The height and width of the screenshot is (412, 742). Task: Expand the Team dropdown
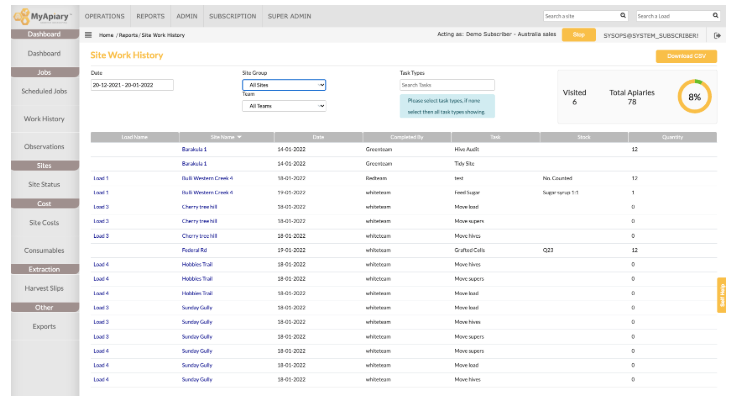[x=285, y=106]
